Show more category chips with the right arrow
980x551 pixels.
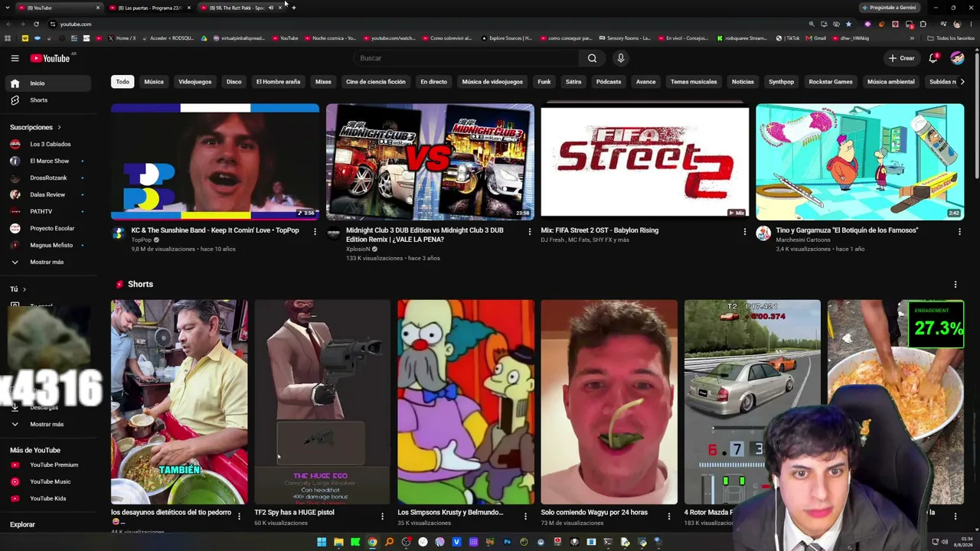coord(962,82)
